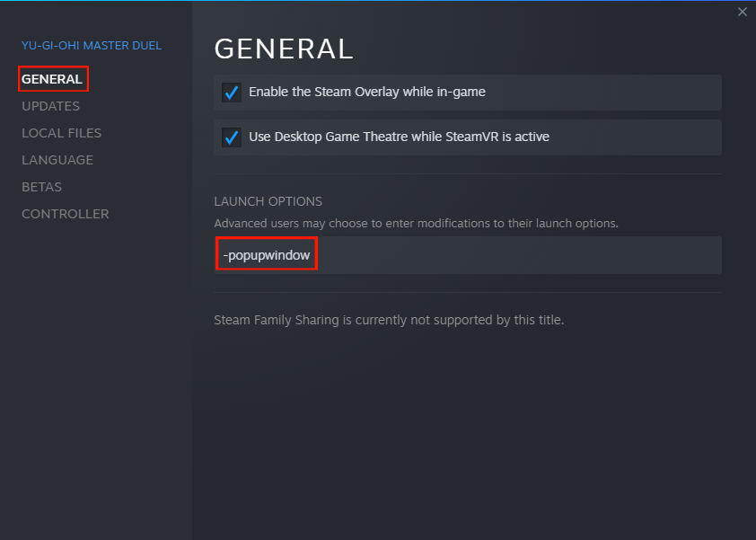Screen dimensions: 756x540
Task: Click empty space in the Steam Overlay option row
Action: 602,93
